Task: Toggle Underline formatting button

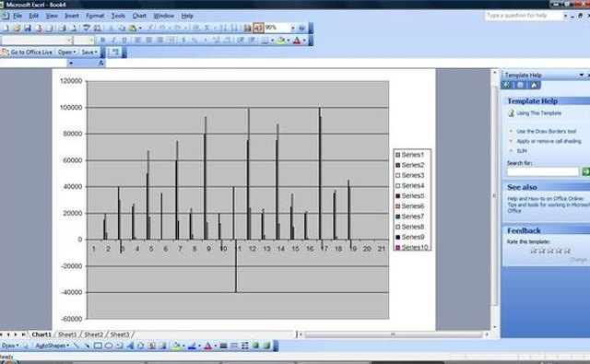Action: coord(124,41)
